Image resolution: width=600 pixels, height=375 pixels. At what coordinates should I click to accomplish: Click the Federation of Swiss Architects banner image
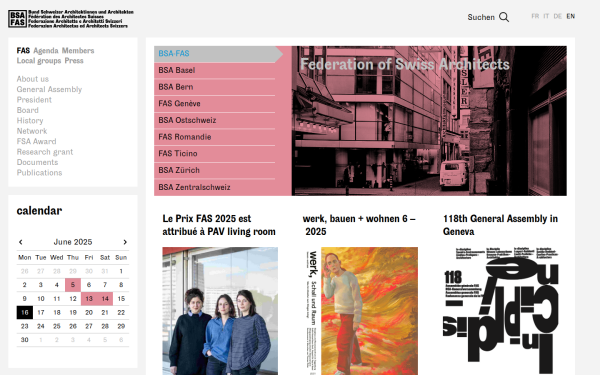(x=429, y=121)
